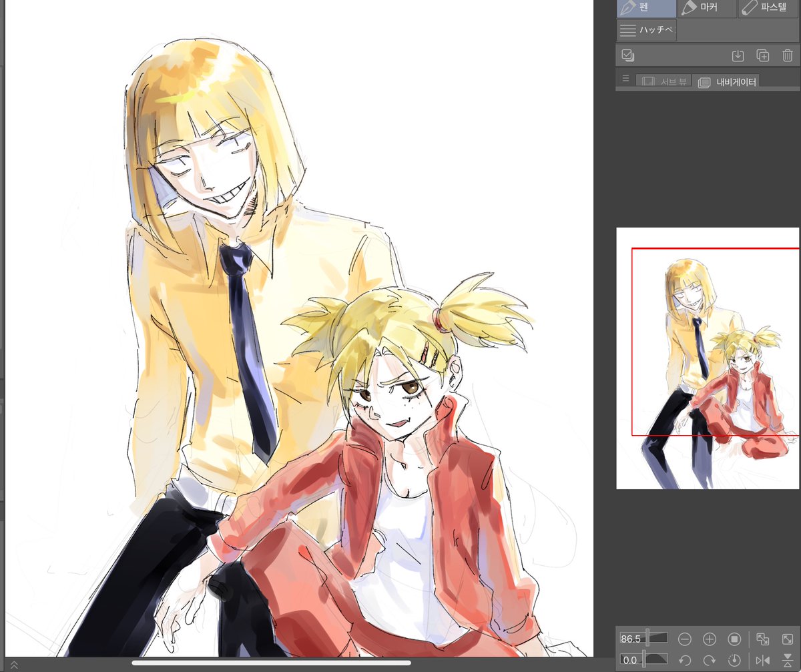The image size is (801, 672).
Task: Adjust the 0.0 rotation angle slider
Action: 644,660
